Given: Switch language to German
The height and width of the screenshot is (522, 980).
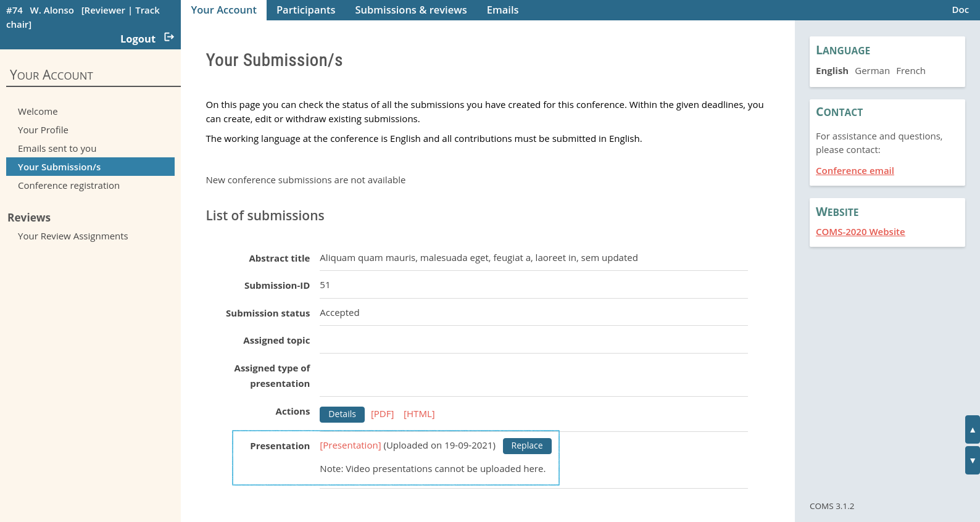Looking at the screenshot, I should pyautogui.click(x=872, y=71).
